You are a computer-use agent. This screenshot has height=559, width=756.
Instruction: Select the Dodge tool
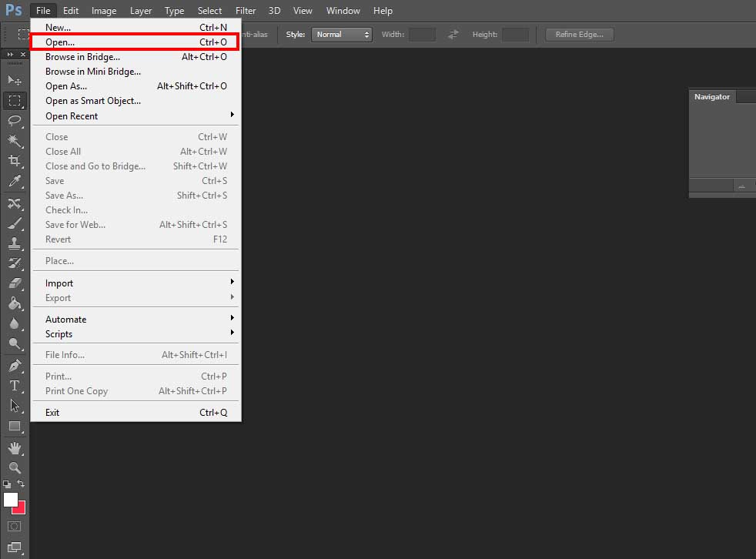(15, 344)
